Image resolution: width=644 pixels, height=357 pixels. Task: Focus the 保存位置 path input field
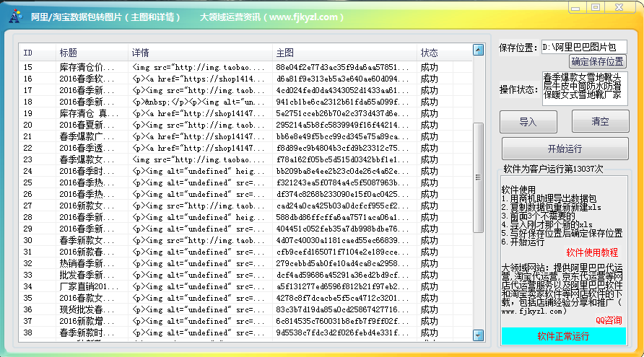click(x=583, y=48)
